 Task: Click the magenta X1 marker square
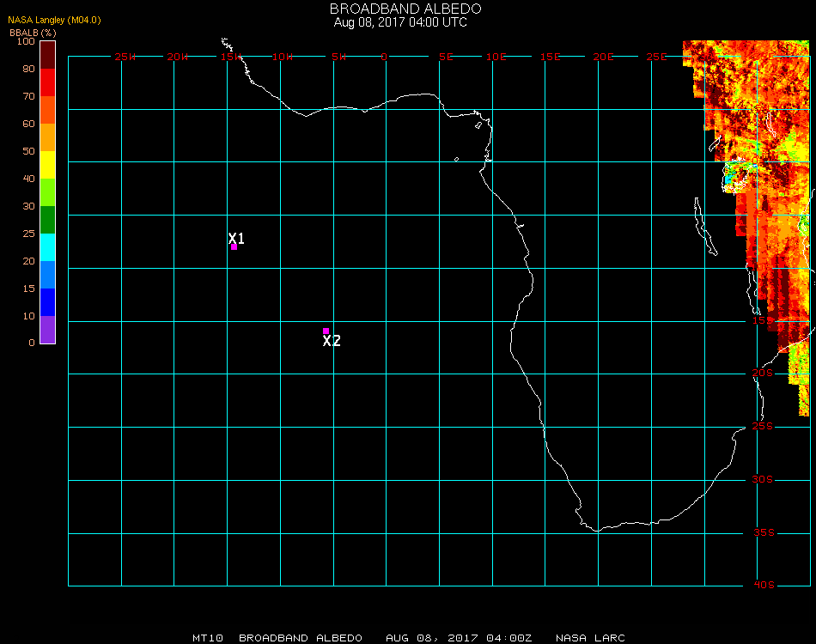(x=234, y=247)
